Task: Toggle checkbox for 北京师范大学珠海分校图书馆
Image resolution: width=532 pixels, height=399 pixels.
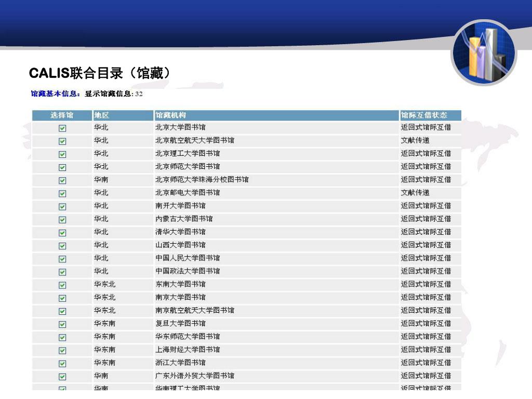Action: (62, 180)
